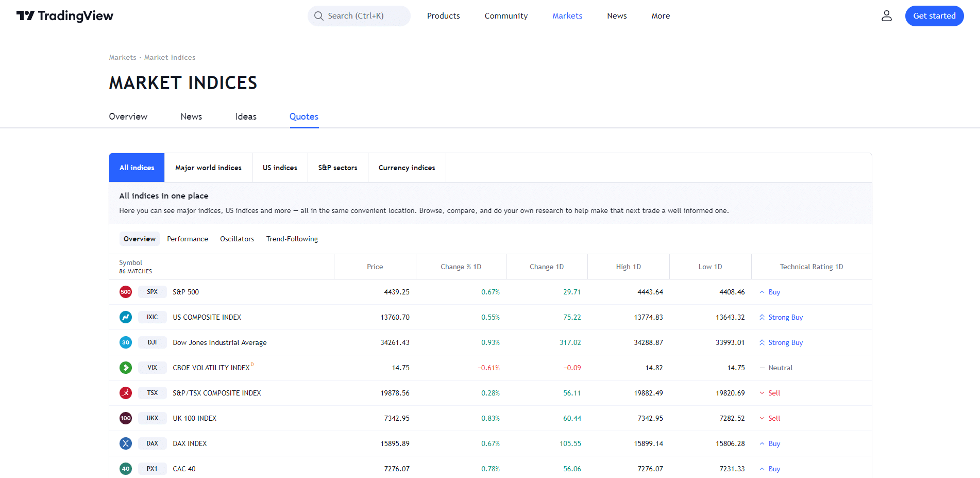980x478 pixels.
Task: Expand the More menu
Action: coord(661,16)
